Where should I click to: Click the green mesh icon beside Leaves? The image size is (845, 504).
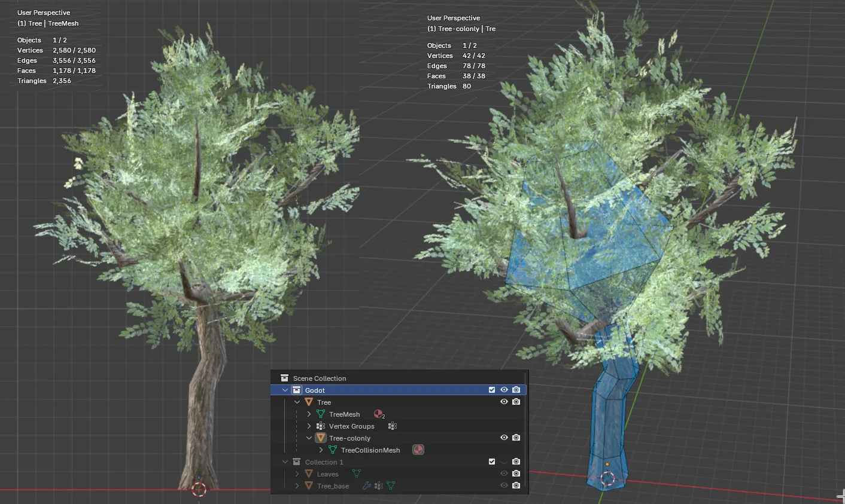pos(357,474)
